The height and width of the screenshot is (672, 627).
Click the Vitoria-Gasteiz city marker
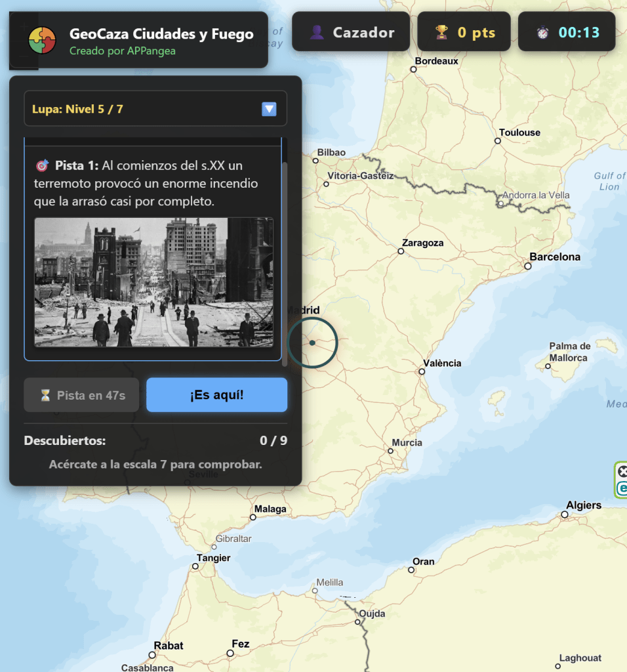[x=327, y=184]
